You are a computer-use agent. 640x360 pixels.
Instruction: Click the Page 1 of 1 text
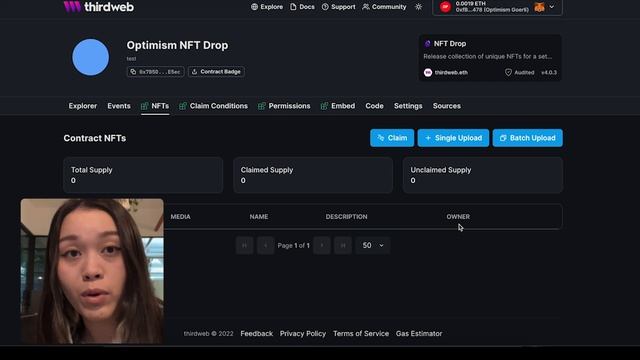tap(293, 245)
